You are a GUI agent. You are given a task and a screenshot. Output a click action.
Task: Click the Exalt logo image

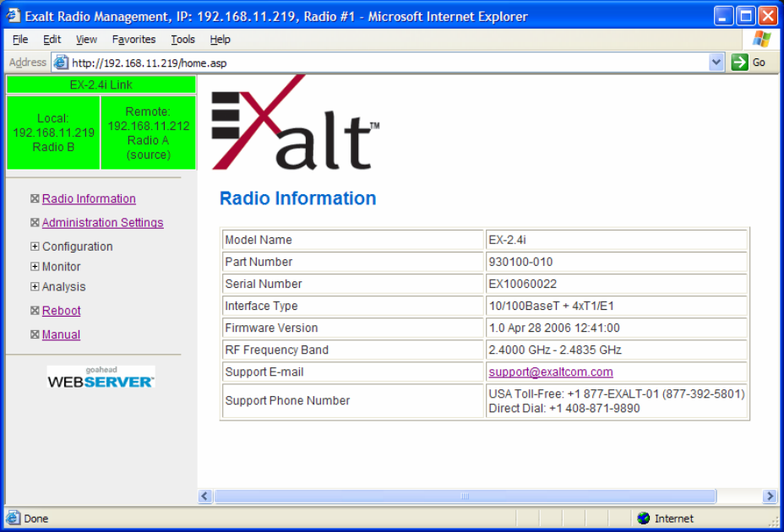(x=295, y=122)
